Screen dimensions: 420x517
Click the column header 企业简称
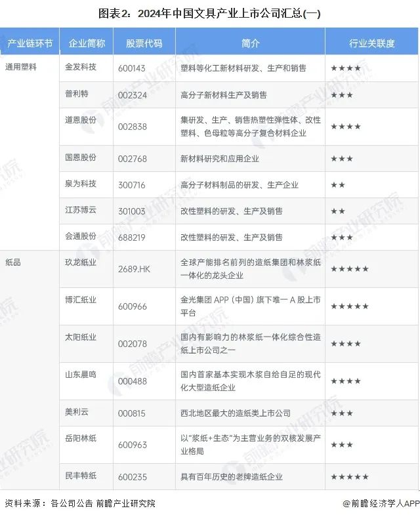87,43
